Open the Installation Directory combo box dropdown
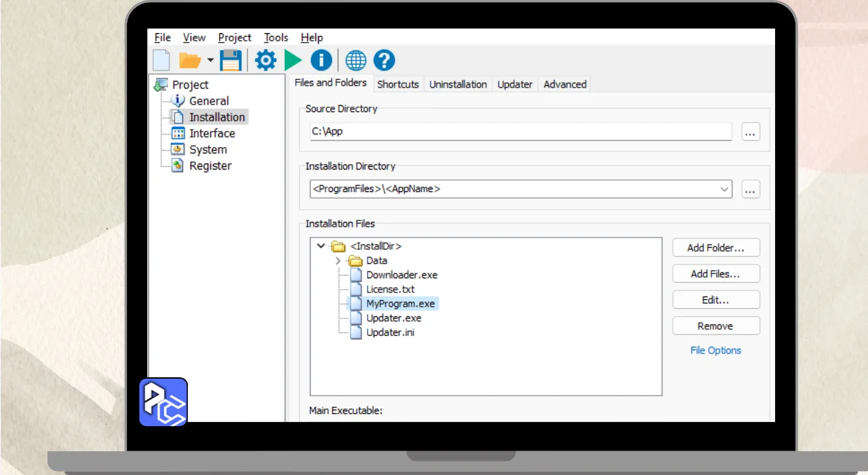 [x=724, y=189]
